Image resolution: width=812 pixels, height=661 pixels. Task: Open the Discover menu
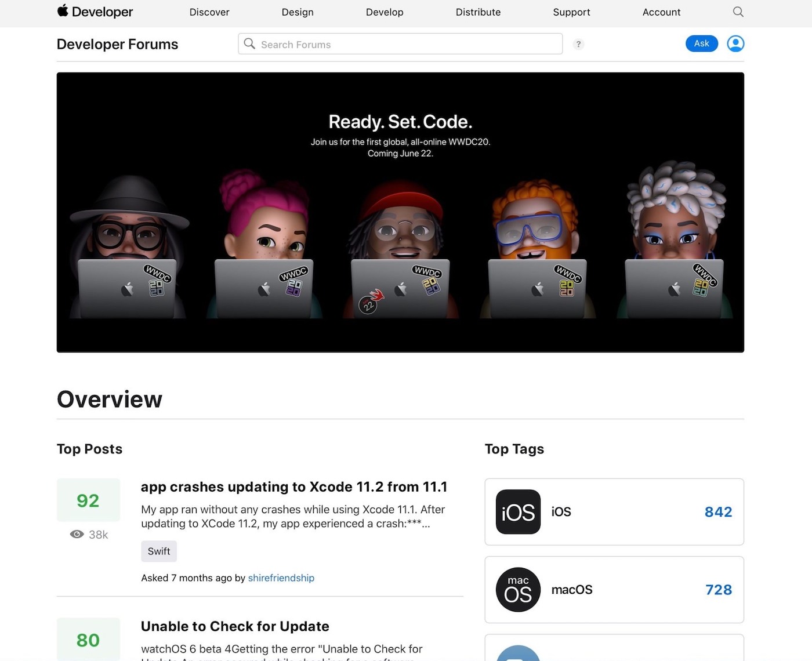point(209,12)
